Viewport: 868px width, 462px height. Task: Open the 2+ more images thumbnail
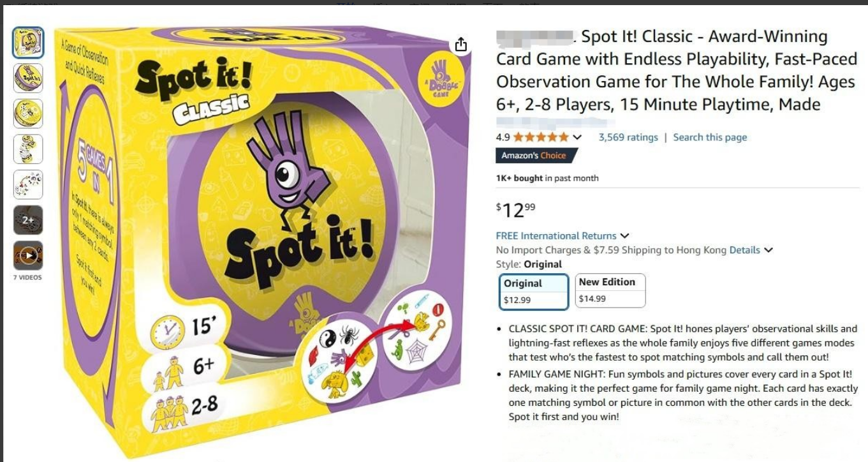tap(28, 220)
